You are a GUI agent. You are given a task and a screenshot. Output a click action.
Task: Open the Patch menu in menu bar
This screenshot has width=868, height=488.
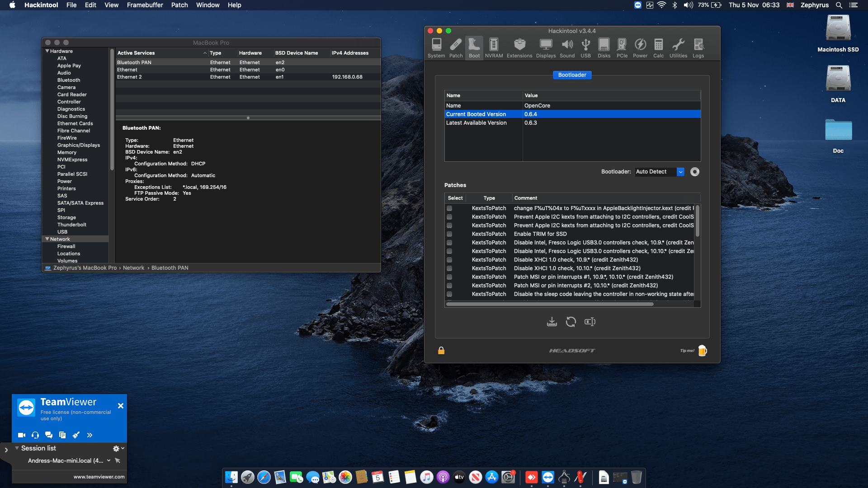pyautogui.click(x=179, y=5)
